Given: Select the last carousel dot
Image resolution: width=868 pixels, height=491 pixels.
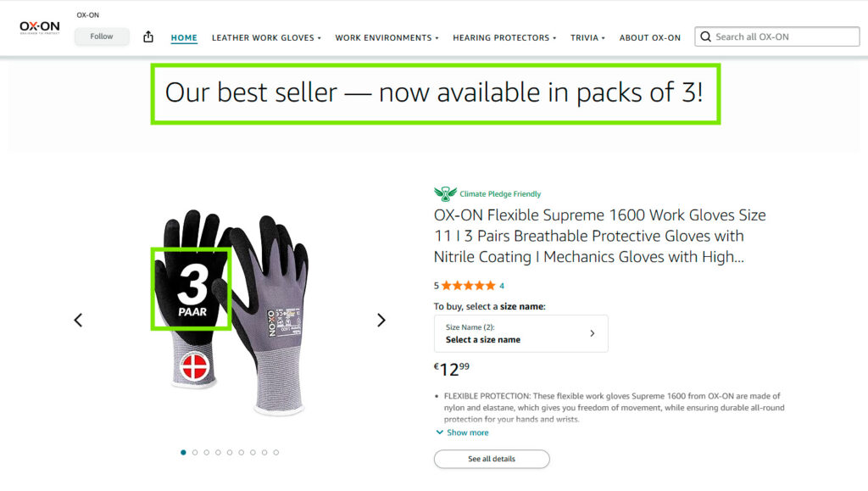Looking at the screenshot, I should pos(275,452).
